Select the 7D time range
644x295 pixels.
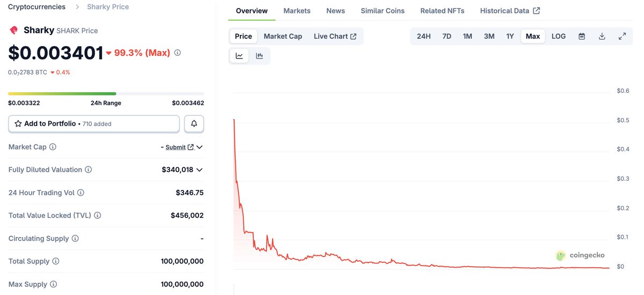coord(447,36)
